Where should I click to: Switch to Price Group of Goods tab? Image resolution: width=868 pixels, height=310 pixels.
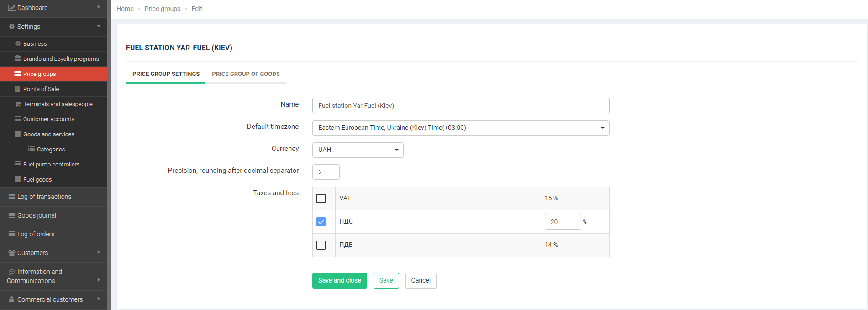tap(246, 74)
